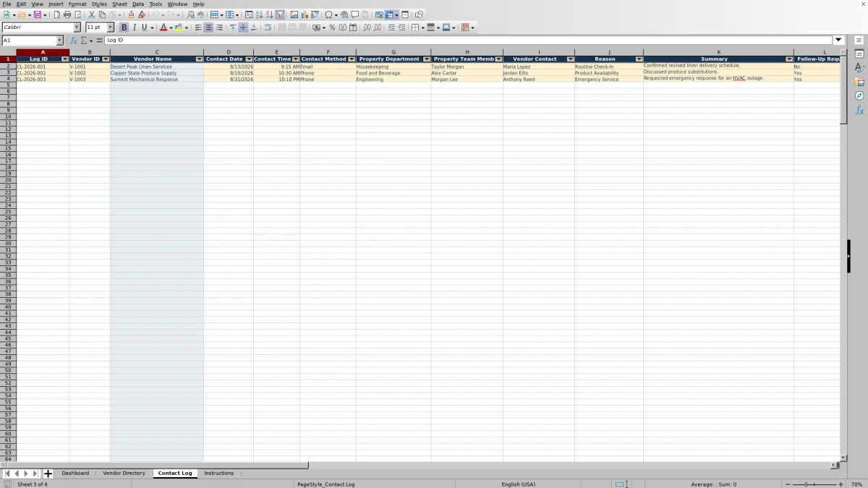Click the Print icon in toolbar

click(67, 14)
